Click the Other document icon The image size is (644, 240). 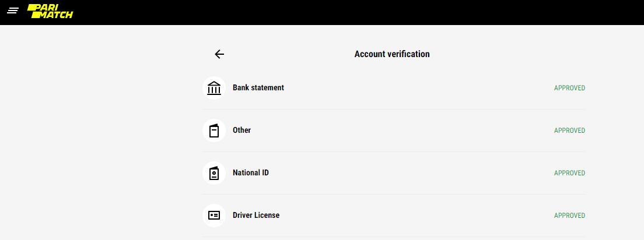pyautogui.click(x=214, y=130)
